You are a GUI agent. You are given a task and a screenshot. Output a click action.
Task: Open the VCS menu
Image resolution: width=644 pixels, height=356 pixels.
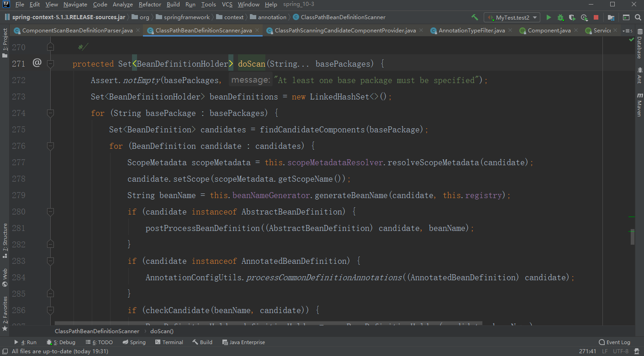[x=227, y=4]
